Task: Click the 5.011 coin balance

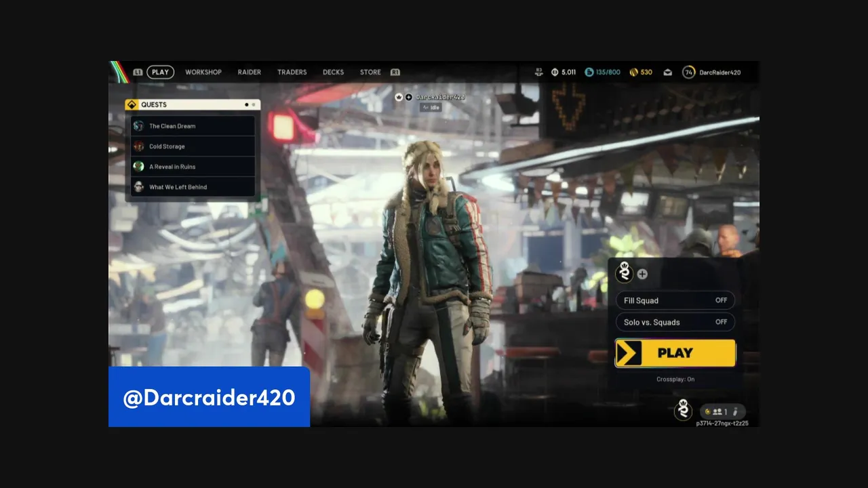Action: [568, 72]
